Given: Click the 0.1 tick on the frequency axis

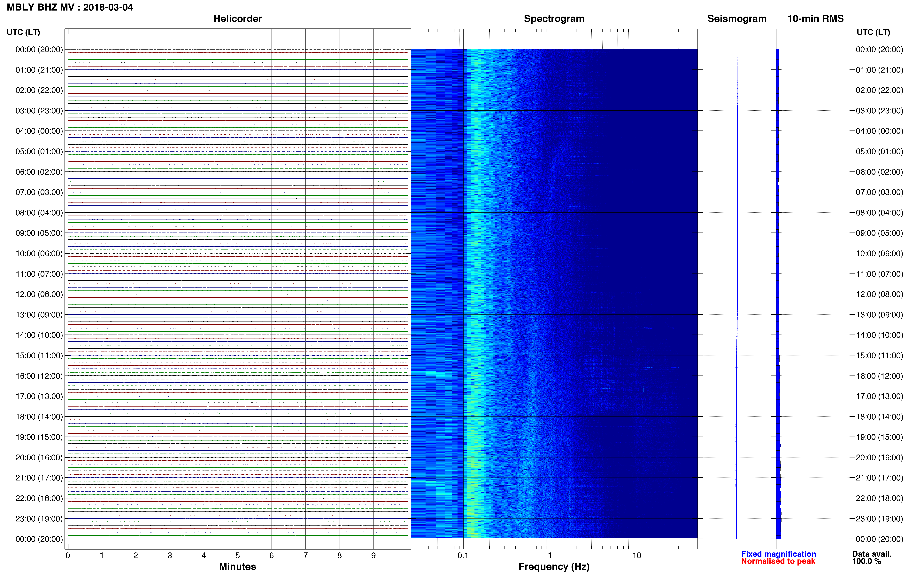Looking at the screenshot, I should (x=463, y=555).
